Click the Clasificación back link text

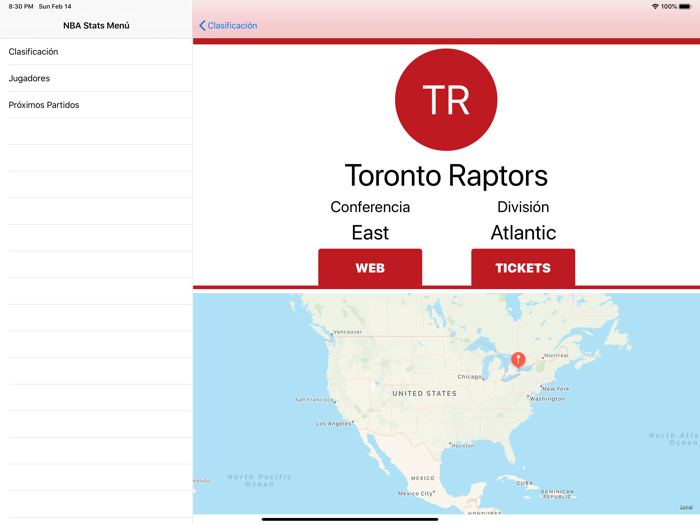[232, 25]
